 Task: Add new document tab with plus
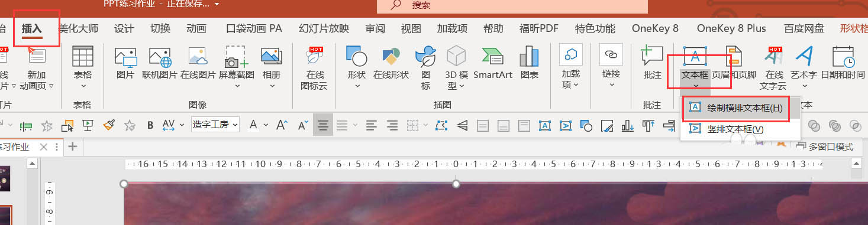pyautogui.click(x=73, y=146)
